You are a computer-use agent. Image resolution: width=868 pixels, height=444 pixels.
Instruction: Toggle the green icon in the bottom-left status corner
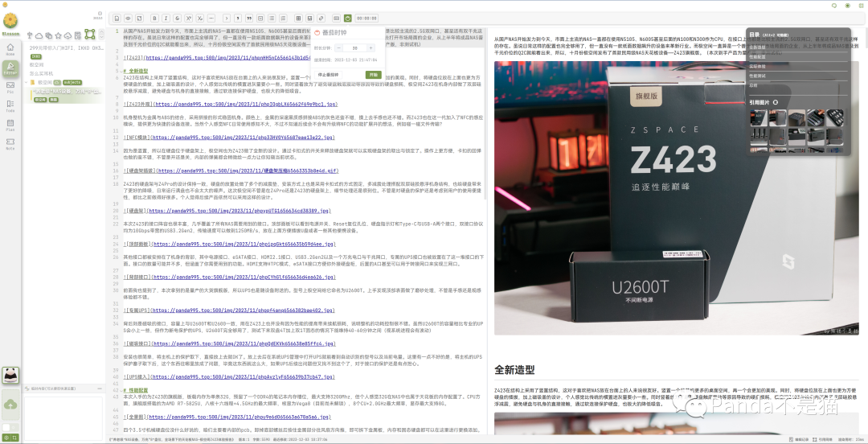click(6, 438)
